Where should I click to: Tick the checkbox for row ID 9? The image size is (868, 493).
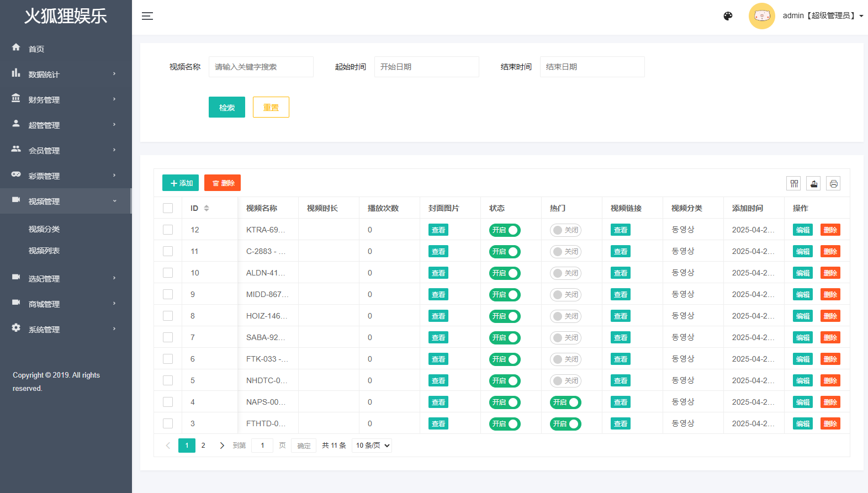pos(168,294)
